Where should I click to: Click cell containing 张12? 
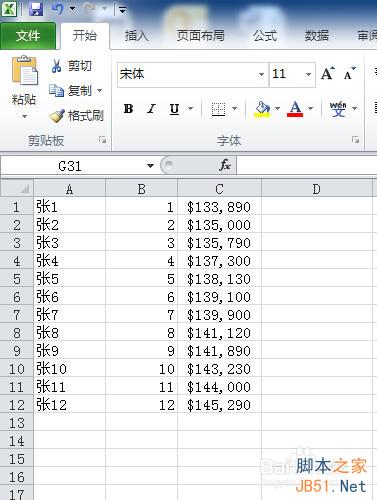[69, 405]
